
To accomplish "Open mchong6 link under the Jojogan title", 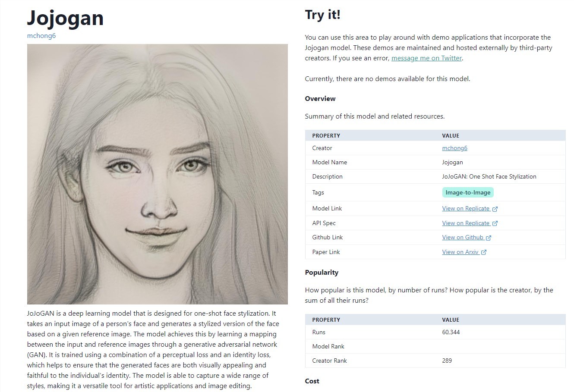I will 41,36.
